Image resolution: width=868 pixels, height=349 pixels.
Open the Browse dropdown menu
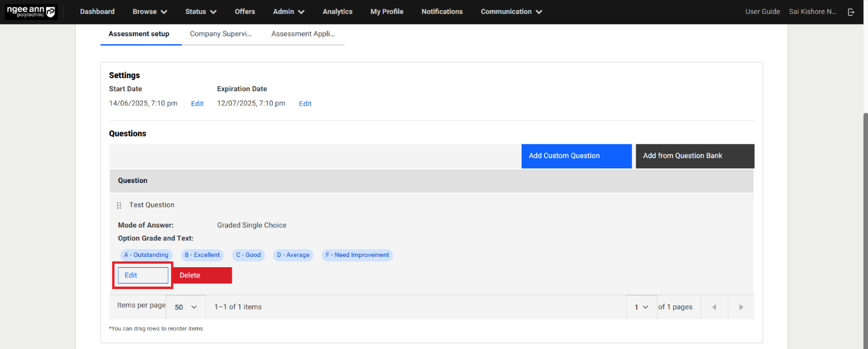[150, 12]
